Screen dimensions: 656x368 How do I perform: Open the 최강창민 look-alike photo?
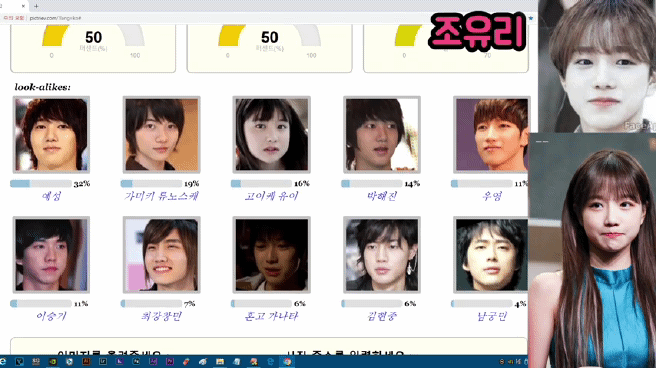[x=161, y=255]
